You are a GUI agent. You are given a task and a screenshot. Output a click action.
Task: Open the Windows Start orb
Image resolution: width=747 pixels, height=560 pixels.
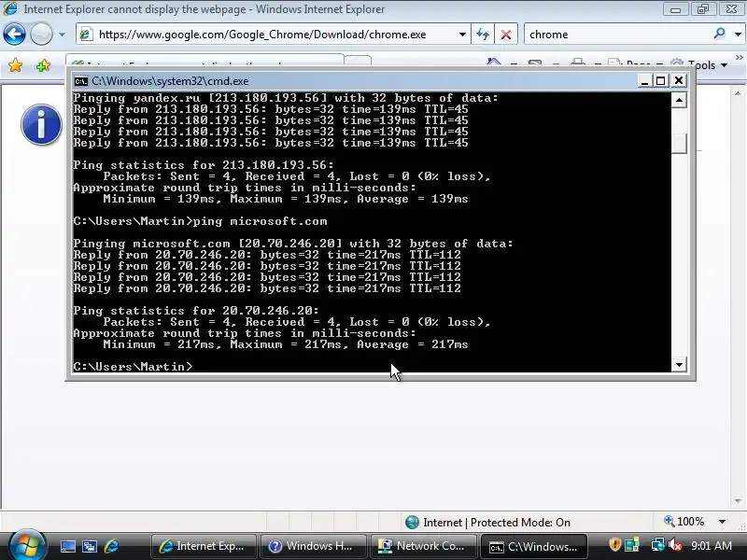coord(27,546)
